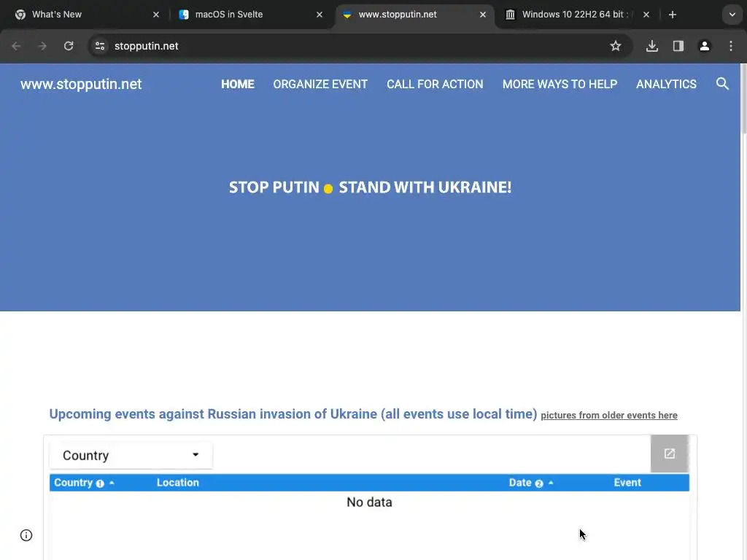747x560 pixels.
Task: Open the HOME menu item
Action: pyautogui.click(x=237, y=85)
